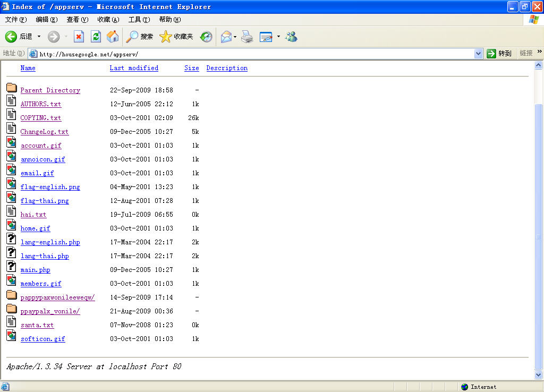Click the text file icon beside AUTHORS.txt

tap(11, 100)
